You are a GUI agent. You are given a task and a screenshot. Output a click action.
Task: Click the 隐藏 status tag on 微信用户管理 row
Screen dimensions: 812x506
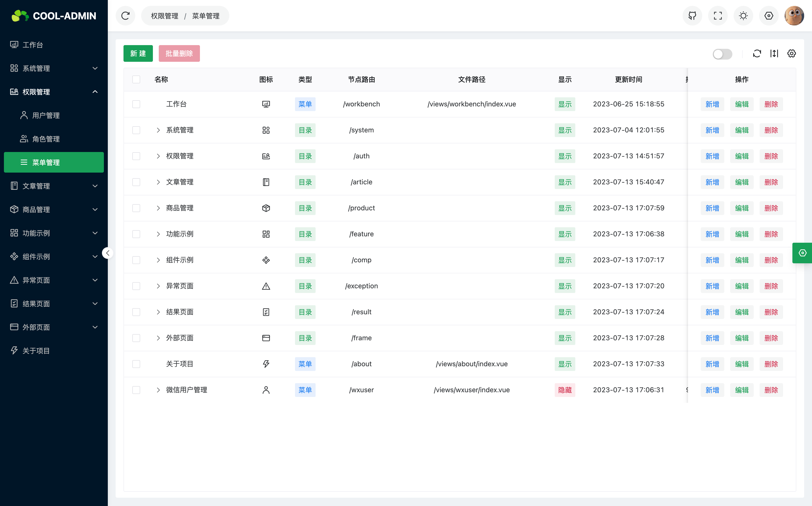565,390
